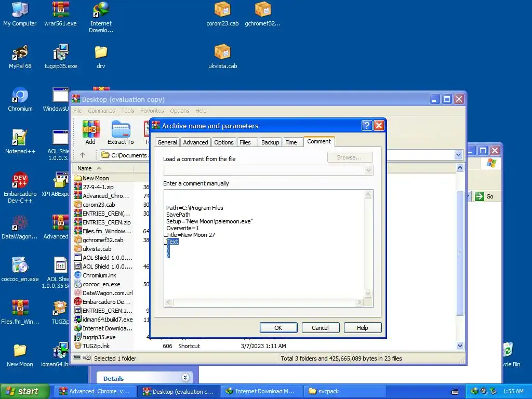The width and height of the screenshot is (532, 399).
Task: Open Notepad++ desktop shortcut
Action: (20, 142)
